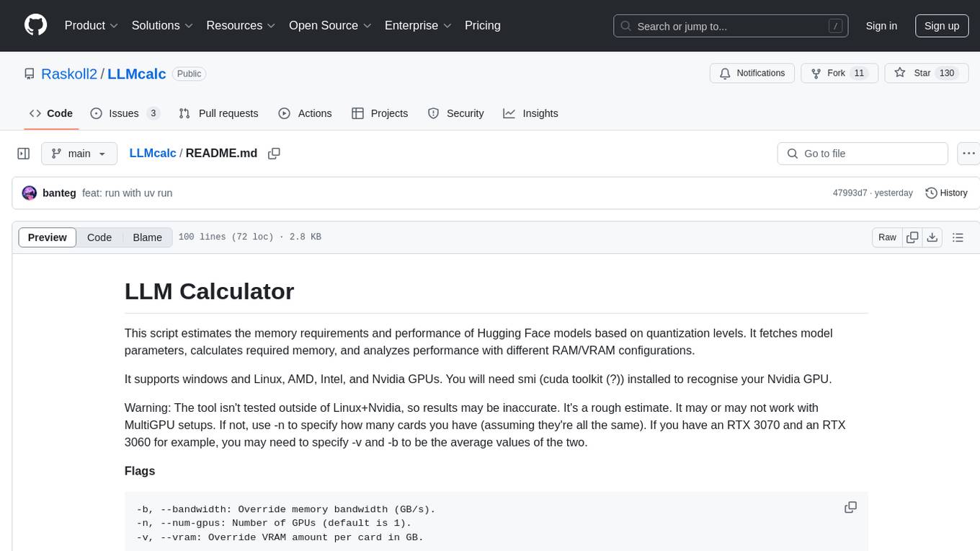980x551 pixels.
Task: Copy raw file contents
Action: point(912,237)
